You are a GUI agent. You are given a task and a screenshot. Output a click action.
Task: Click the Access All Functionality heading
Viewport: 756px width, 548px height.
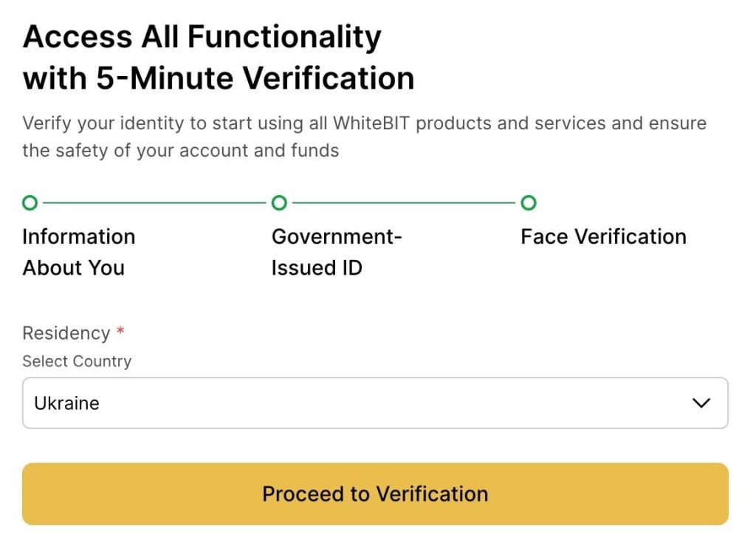tap(202, 36)
